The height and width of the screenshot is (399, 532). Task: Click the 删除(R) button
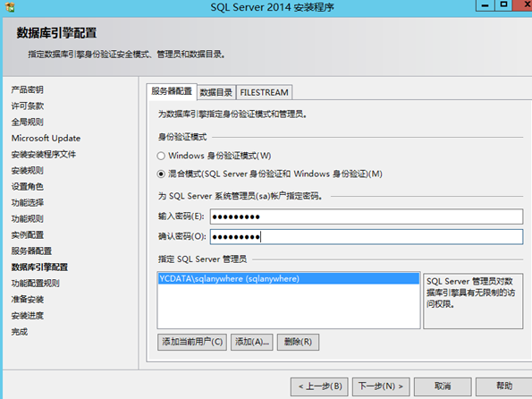[298, 342]
